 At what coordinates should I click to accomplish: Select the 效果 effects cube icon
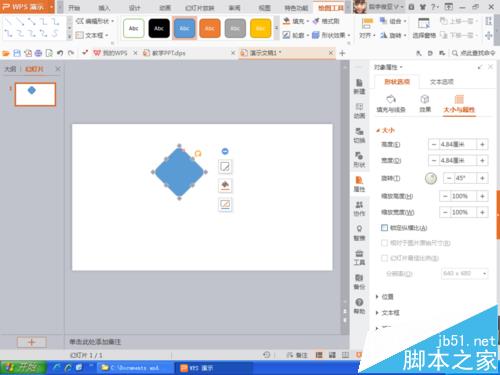[425, 103]
